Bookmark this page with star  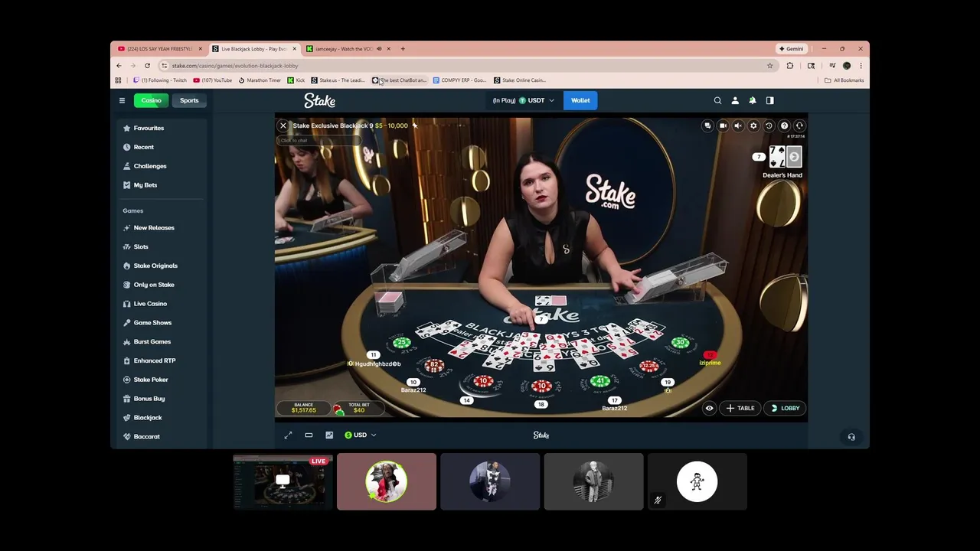[x=769, y=66]
